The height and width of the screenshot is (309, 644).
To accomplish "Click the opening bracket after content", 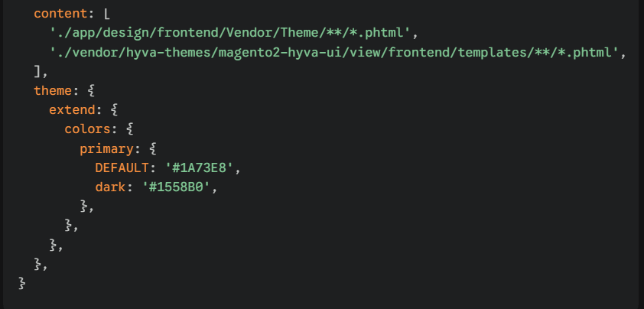I will pos(105,15).
